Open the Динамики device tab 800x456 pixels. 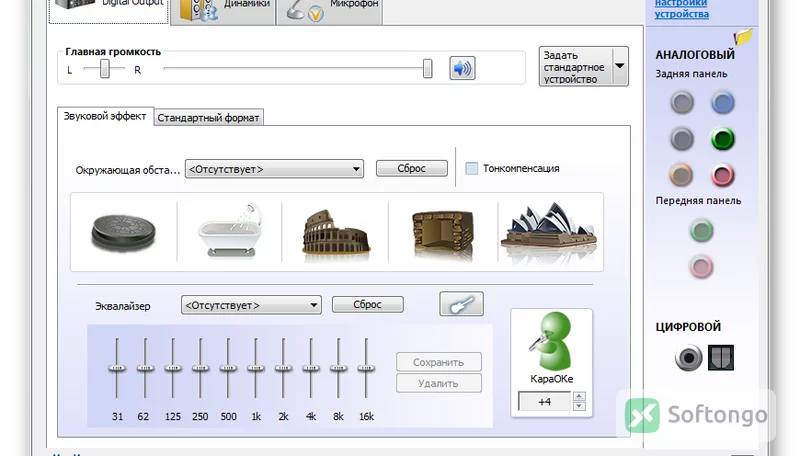pos(223,10)
